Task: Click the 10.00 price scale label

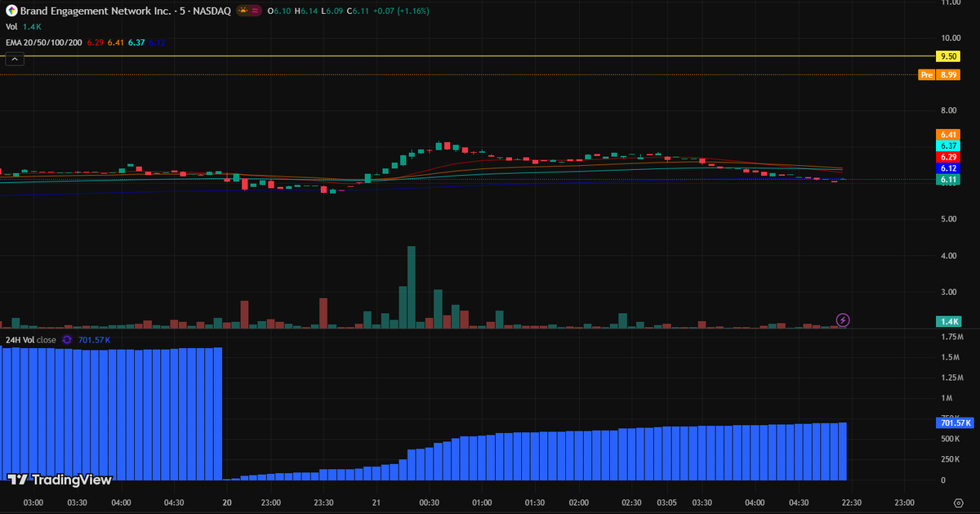Action: (950, 38)
